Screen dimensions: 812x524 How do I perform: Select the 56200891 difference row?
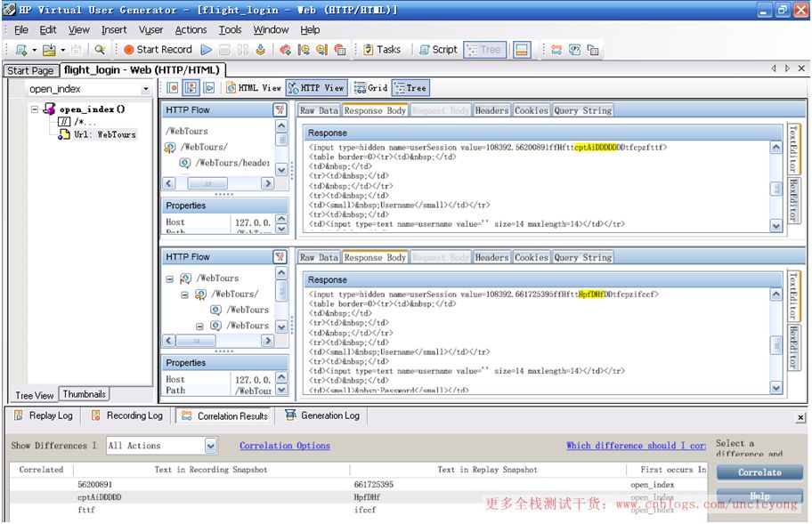358,485
